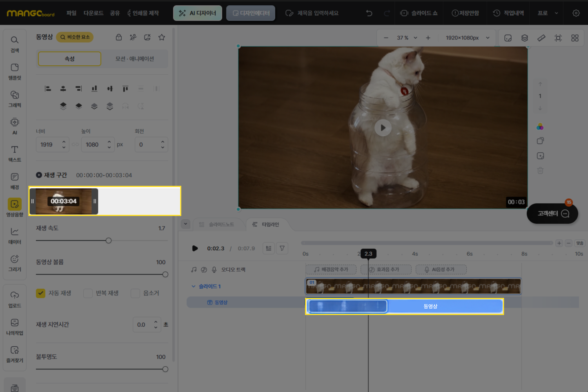The image size is (588, 392).
Task: Open the 템플릿 templates sidebar panel
Action: [x=15, y=71]
